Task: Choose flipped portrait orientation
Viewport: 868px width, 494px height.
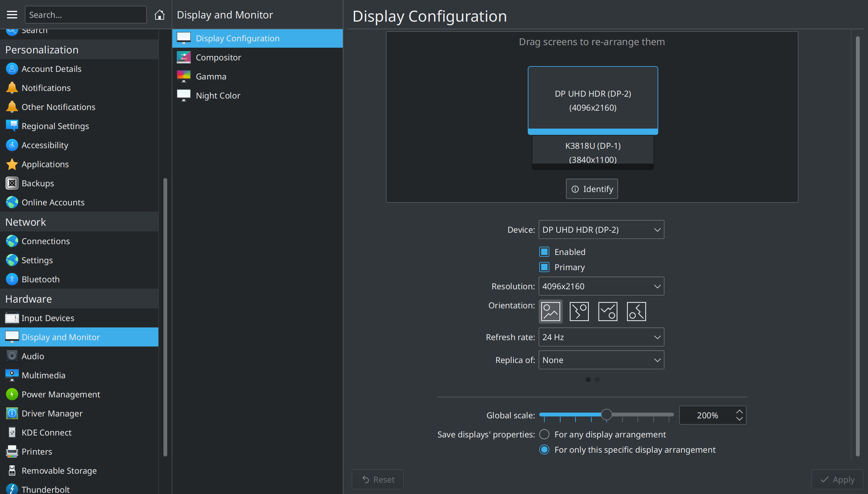Action: [x=636, y=311]
